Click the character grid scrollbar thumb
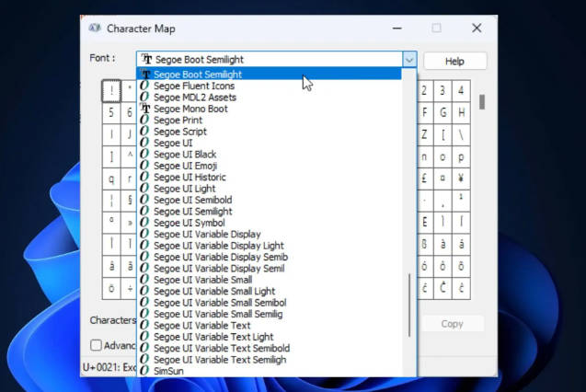This screenshot has height=392, width=586. tap(482, 102)
